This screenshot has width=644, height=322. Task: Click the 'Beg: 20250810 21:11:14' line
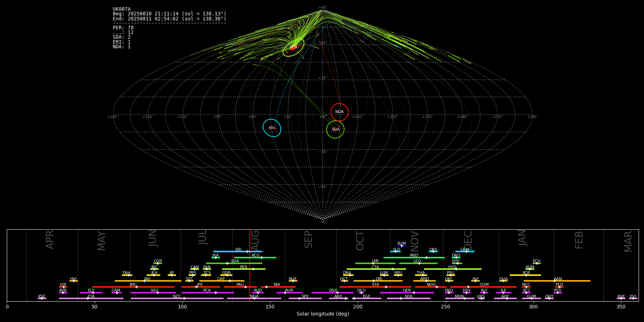tap(170, 14)
